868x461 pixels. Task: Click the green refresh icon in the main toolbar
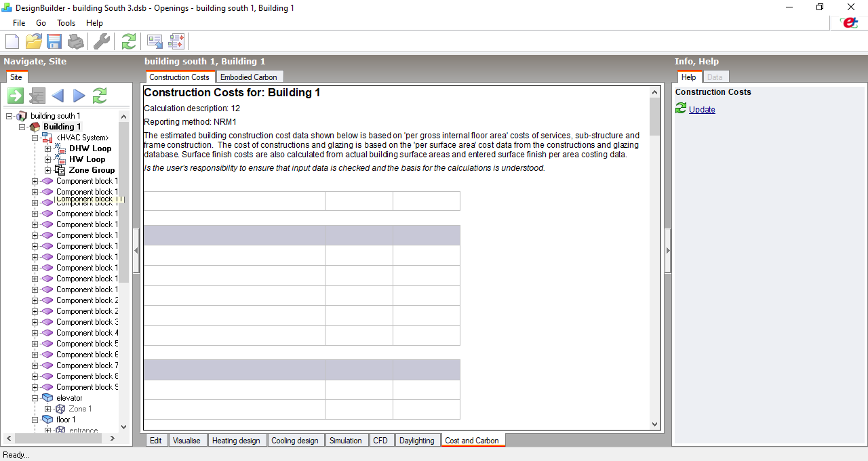coord(128,41)
